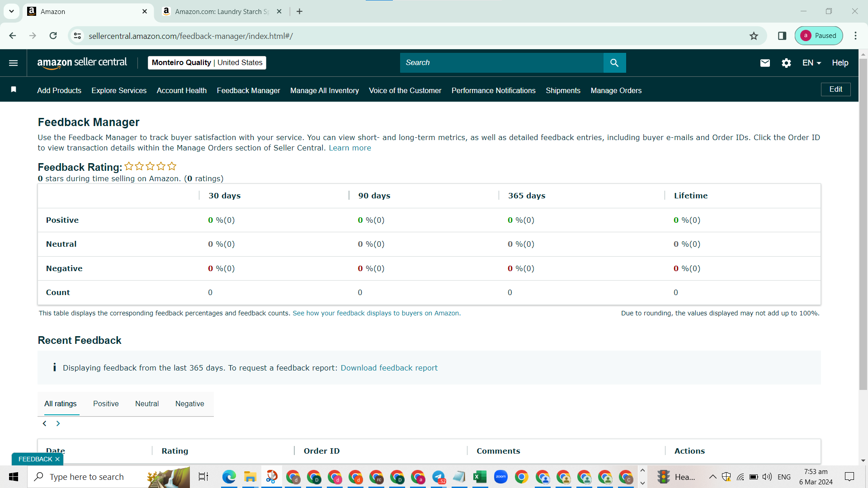Close the Laundry Starch browser tab
Screen dimensions: 868x488
(279, 11)
